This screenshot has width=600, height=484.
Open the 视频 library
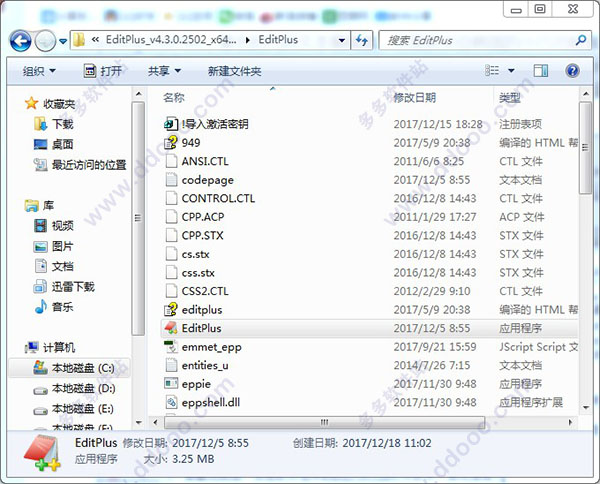click(54, 226)
